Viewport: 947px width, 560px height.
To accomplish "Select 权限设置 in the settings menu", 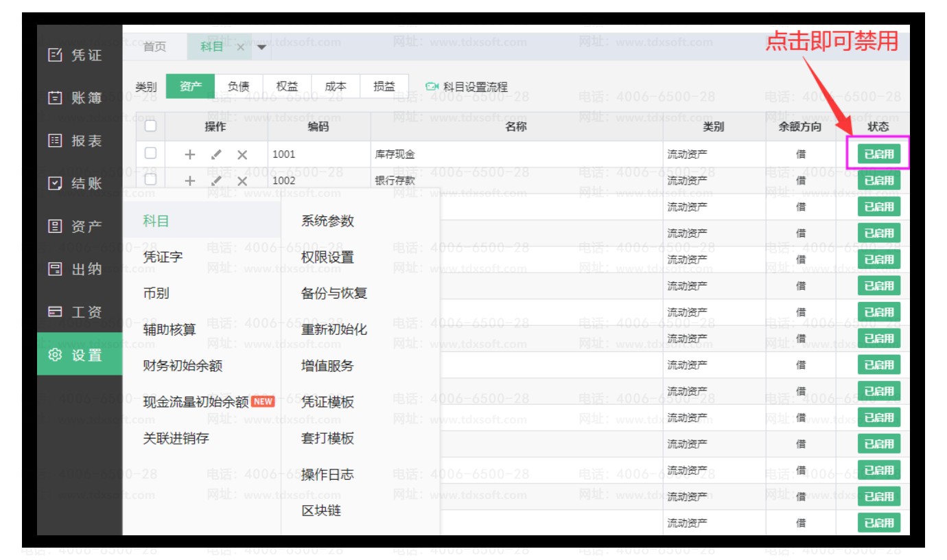I will (327, 257).
